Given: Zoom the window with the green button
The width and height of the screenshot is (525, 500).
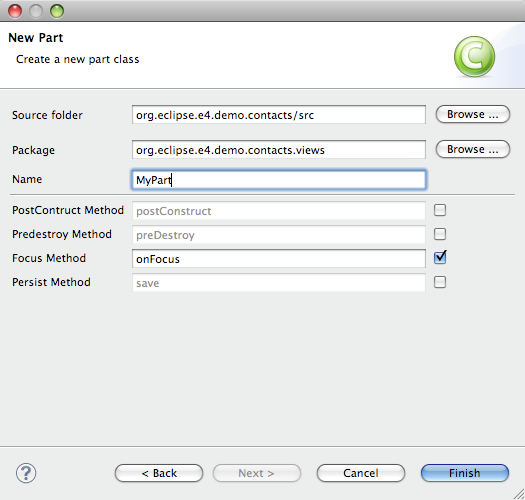Looking at the screenshot, I should point(57,11).
